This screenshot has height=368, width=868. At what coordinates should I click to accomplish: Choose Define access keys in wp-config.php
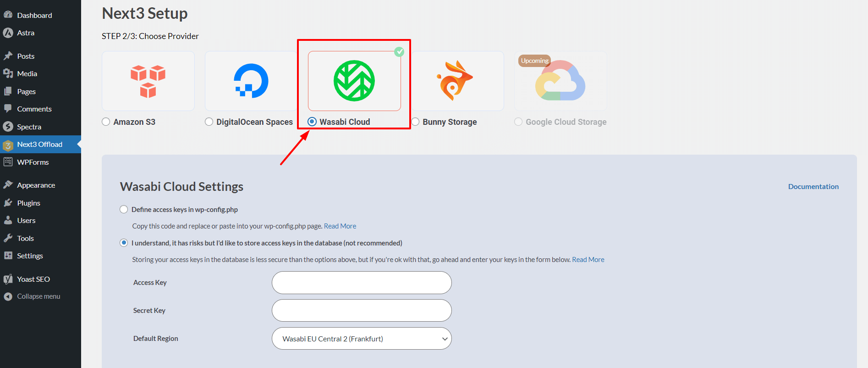tap(124, 209)
